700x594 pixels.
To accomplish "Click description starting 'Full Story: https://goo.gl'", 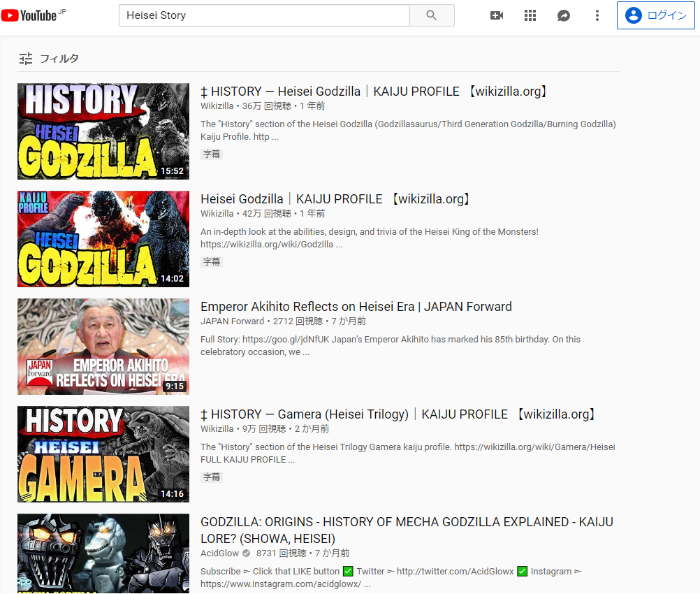I will pos(391,346).
